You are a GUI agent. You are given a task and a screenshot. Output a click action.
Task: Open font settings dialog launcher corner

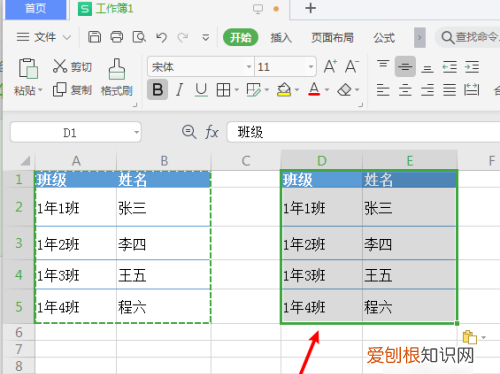point(361,105)
